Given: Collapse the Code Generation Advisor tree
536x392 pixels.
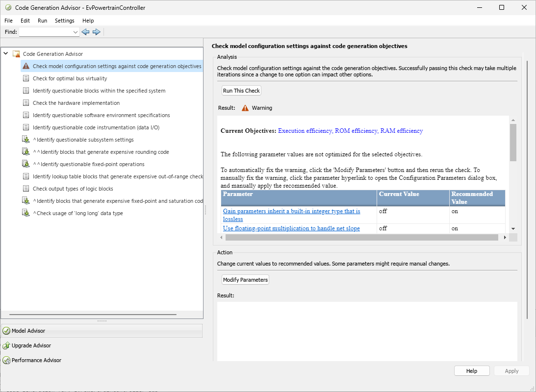Looking at the screenshot, I should pyautogui.click(x=5, y=54).
